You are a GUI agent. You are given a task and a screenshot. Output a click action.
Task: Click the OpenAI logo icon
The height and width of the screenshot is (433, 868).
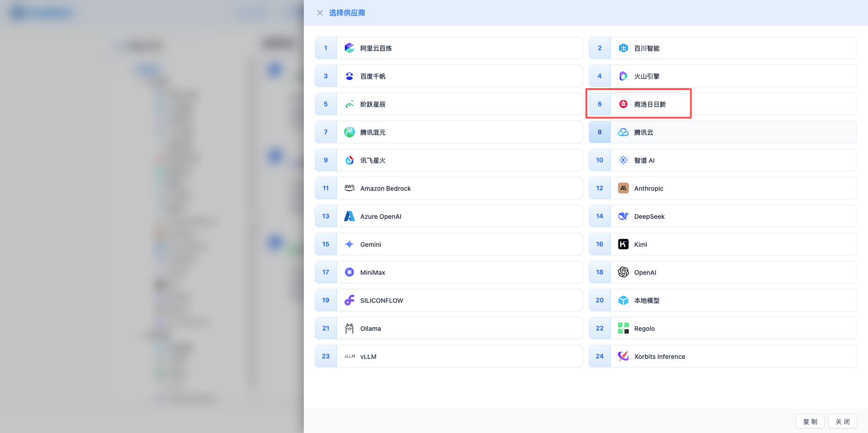(623, 272)
